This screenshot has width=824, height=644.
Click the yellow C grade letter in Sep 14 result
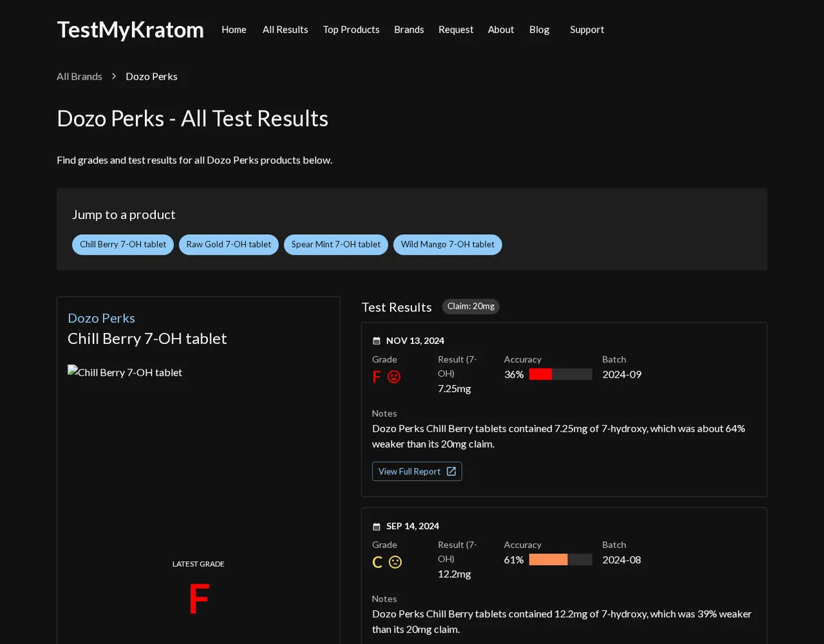coord(377,562)
